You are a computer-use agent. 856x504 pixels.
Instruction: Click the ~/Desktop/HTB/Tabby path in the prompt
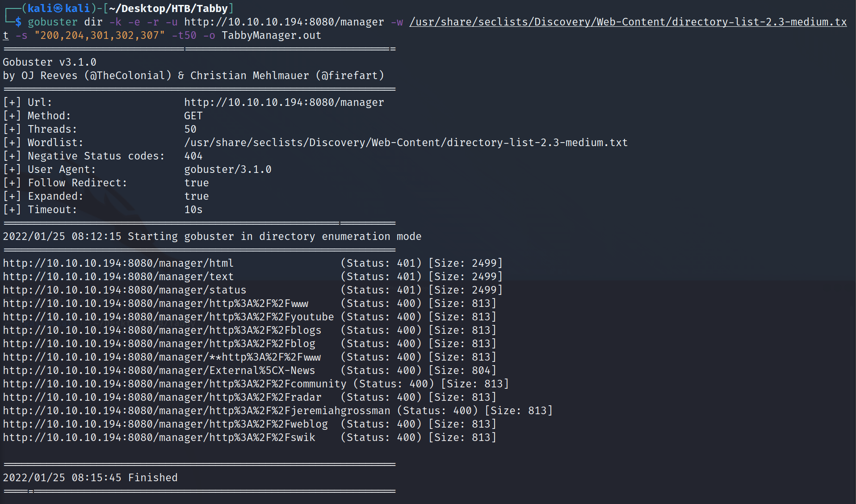(x=168, y=8)
